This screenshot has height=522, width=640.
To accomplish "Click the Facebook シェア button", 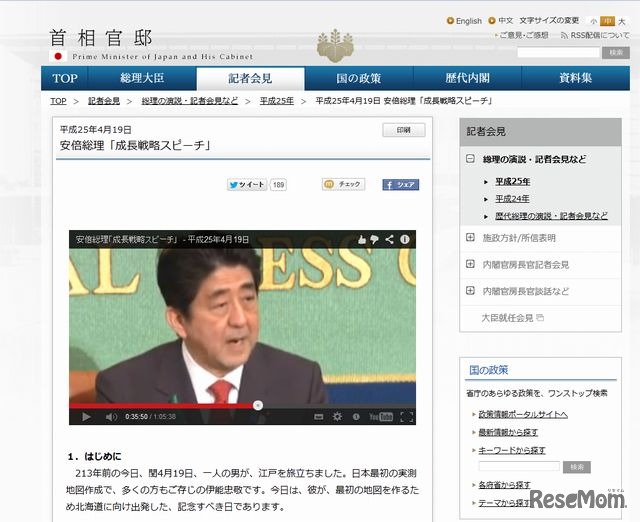I will coord(401,185).
